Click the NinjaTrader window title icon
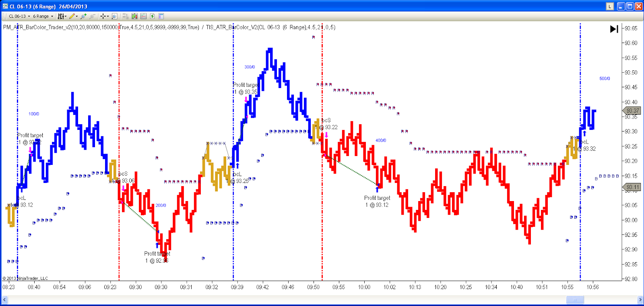This screenshot has width=644, height=306. click(x=5, y=6)
